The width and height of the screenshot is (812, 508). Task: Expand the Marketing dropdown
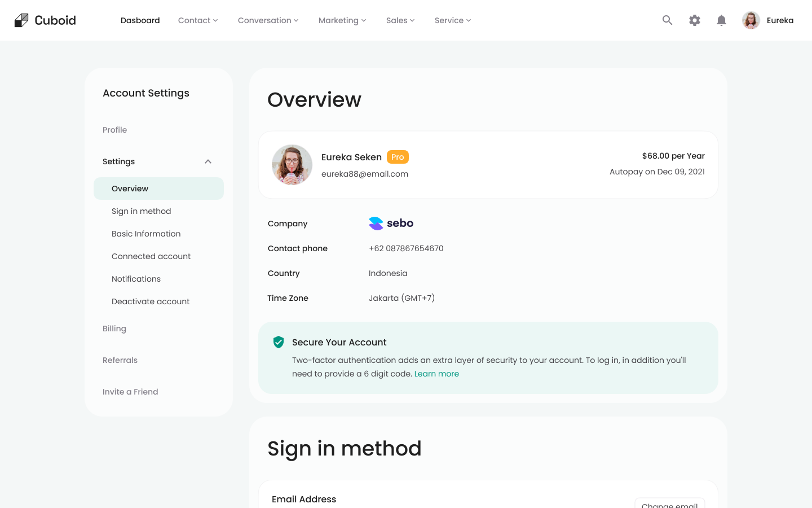pyautogui.click(x=342, y=20)
